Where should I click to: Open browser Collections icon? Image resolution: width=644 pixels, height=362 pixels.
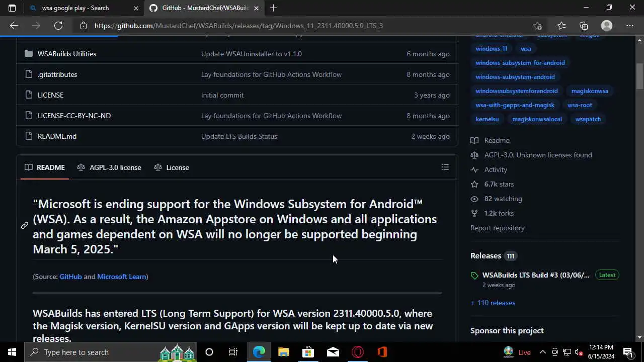(x=584, y=26)
